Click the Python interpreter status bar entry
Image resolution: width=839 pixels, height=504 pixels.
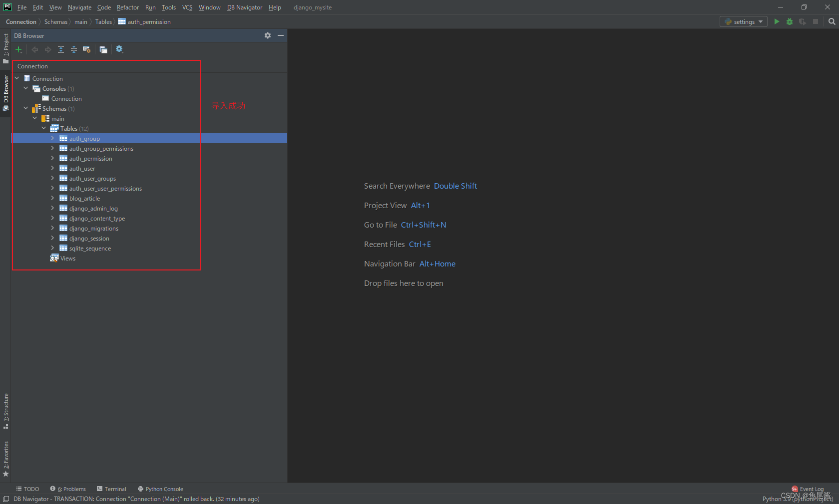pyautogui.click(x=798, y=499)
